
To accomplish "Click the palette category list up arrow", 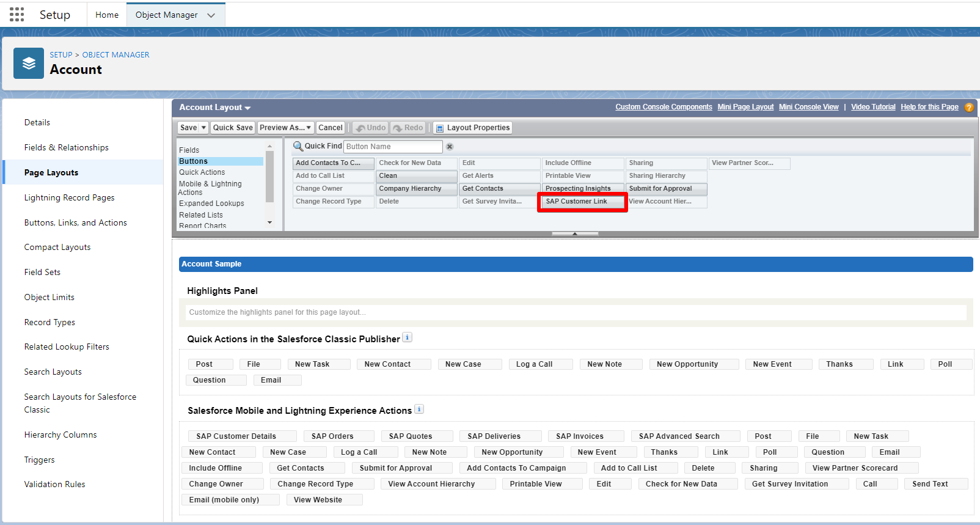I will 269,147.
